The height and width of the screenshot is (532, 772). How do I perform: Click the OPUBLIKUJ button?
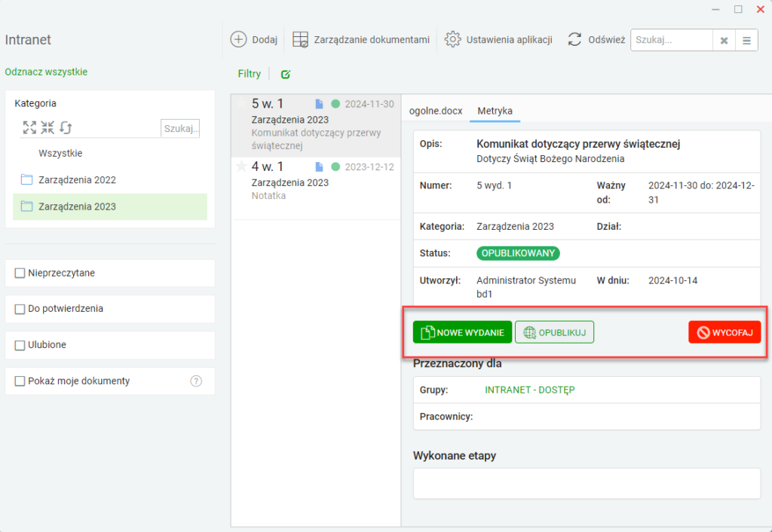[x=554, y=332]
